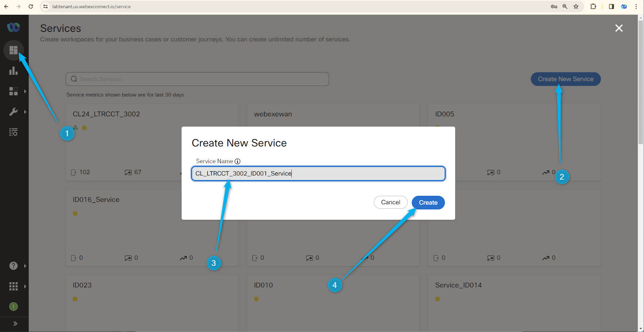Click the Search Services field
Screen dimensions: 644x332
pos(197,79)
